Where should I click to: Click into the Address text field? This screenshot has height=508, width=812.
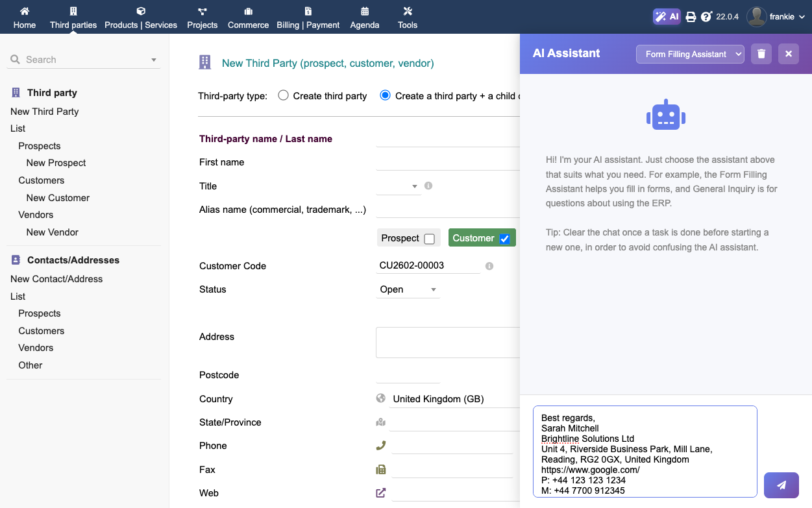pyautogui.click(x=448, y=343)
